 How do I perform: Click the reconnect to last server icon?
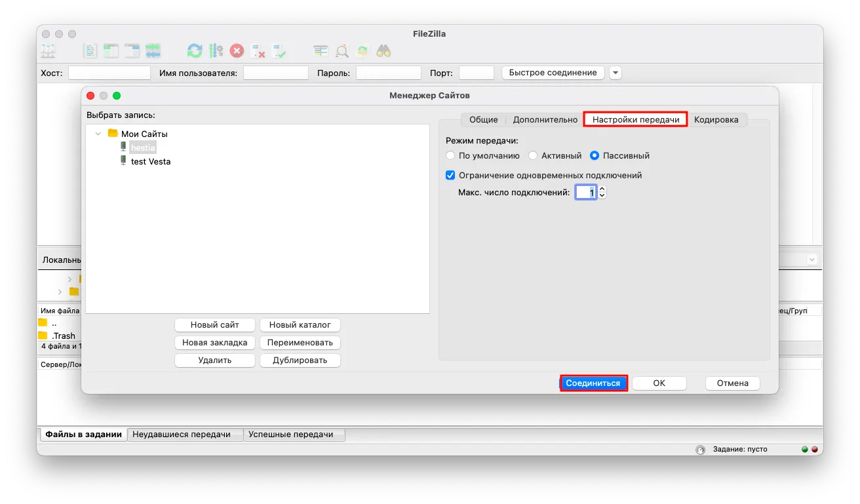(279, 50)
